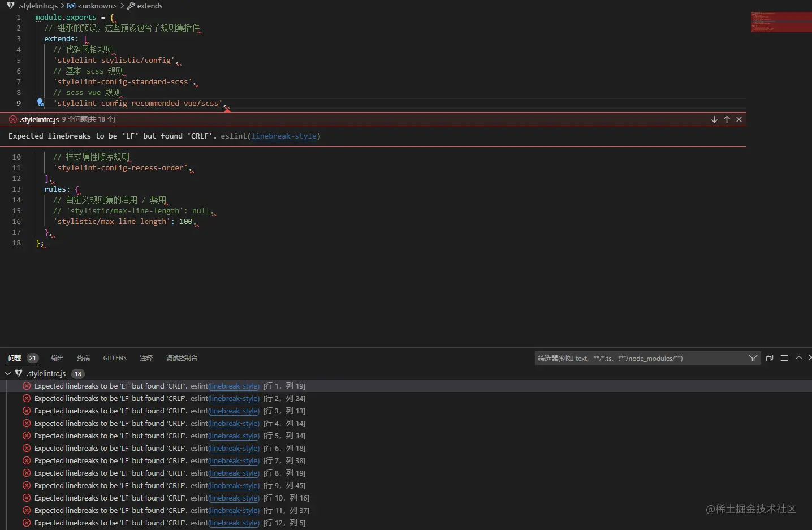Open the linebreak-style link in peek message
The image size is (812, 530).
click(x=284, y=136)
